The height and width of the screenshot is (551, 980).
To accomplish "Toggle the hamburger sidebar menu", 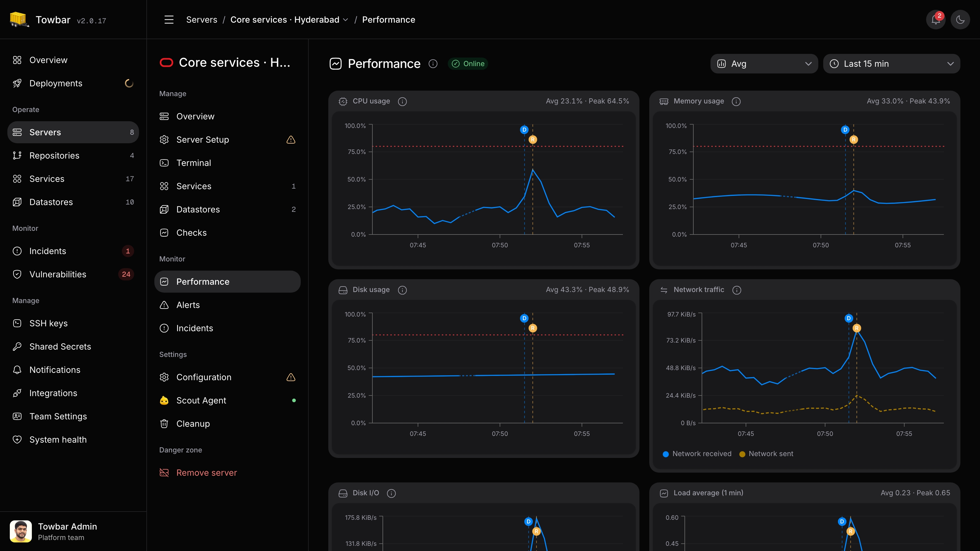I will pyautogui.click(x=169, y=20).
